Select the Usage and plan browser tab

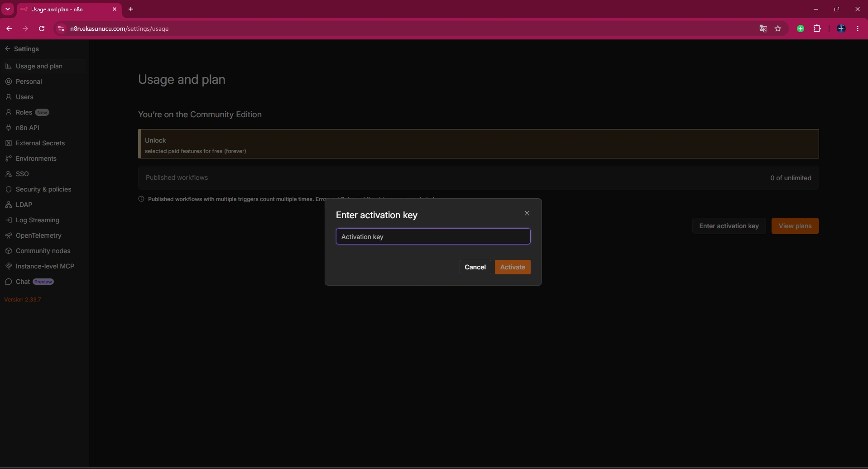pyautogui.click(x=69, y=9)
